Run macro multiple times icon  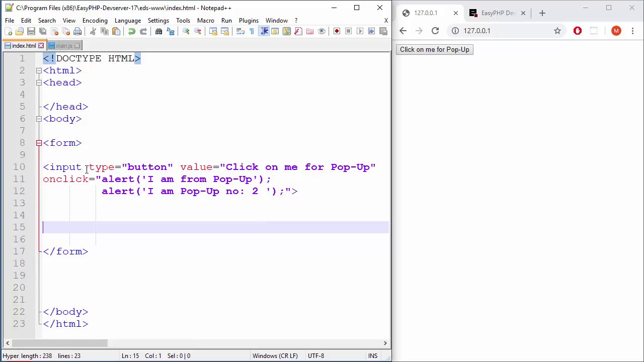click(x=372, y=31)
